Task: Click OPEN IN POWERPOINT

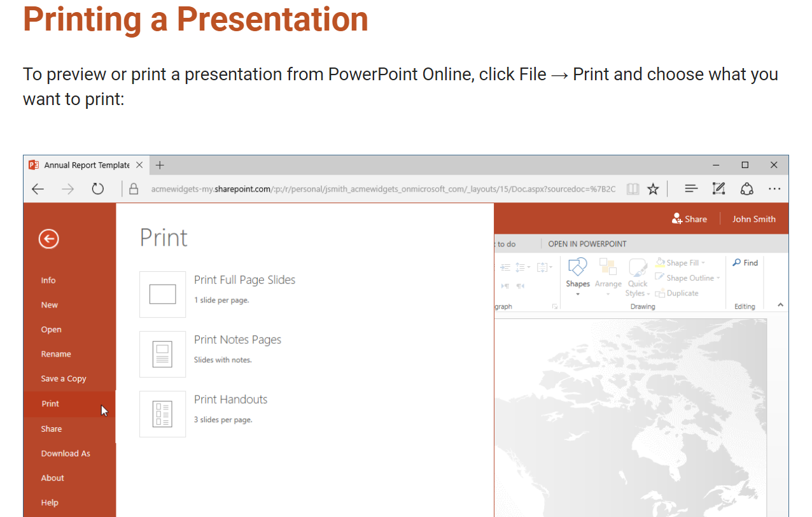Action: click(x=587, y=244)
